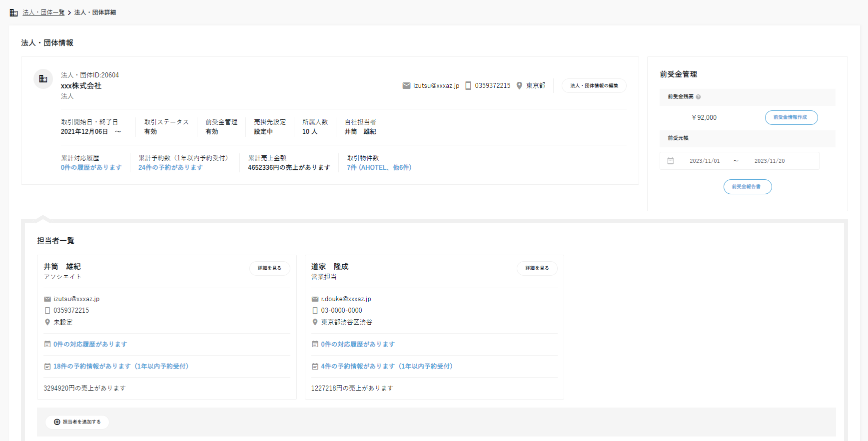Open the 法人・団体一覧 breadcrumb link
868x441 pixels.
[x=43, y=12]
